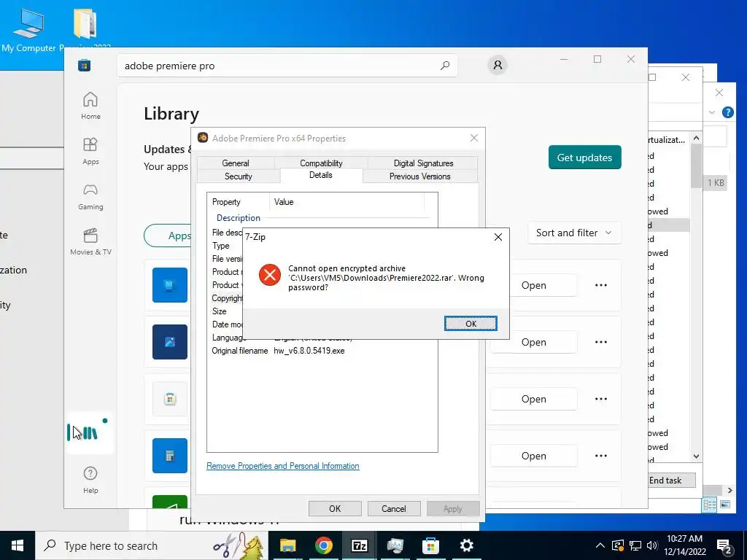Open Help in Microsoft Store sidebar

click(90, 480)
